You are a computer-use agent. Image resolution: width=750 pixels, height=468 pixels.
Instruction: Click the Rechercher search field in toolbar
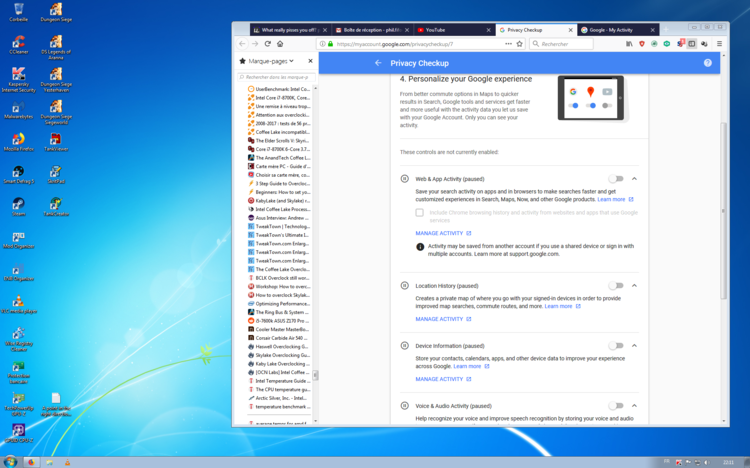point(561,44)
